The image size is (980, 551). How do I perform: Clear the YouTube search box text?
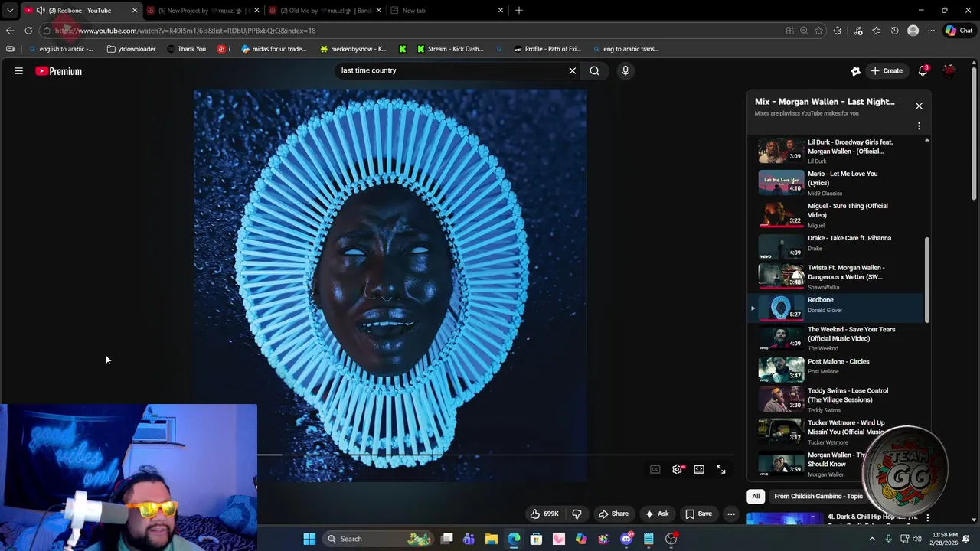click(572, 70)
